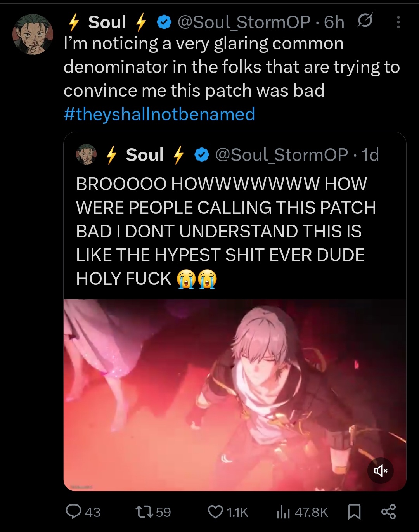This screenshot has width=419, height=532.
Task: Tap verified badge in quoted post
Action: (202, 155)
